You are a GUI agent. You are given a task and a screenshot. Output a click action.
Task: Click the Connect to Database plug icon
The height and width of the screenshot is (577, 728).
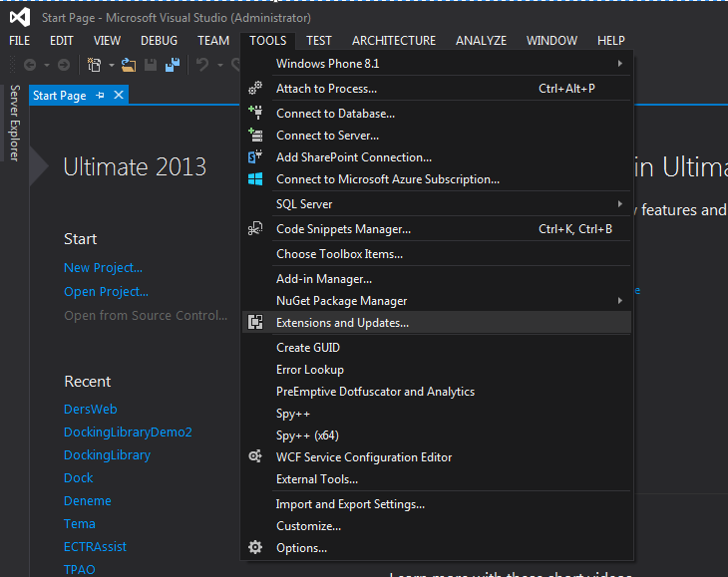coord(255,113)
